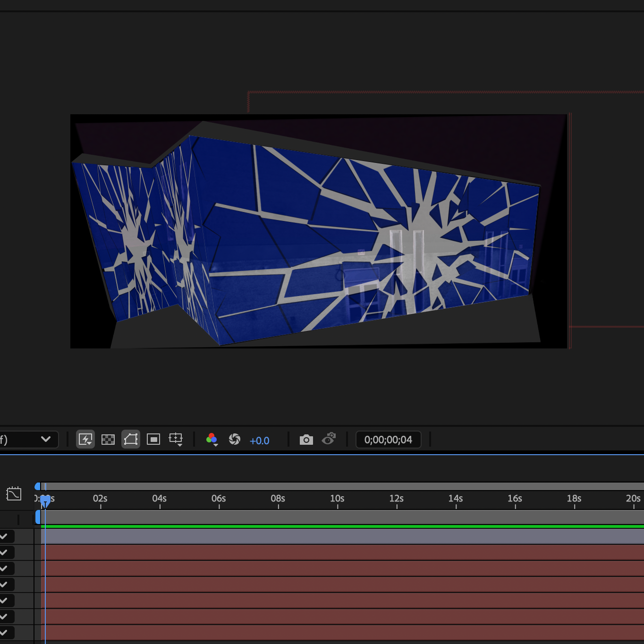
Task: Toggle the Transparency Grid
Action: pos(108,440)
